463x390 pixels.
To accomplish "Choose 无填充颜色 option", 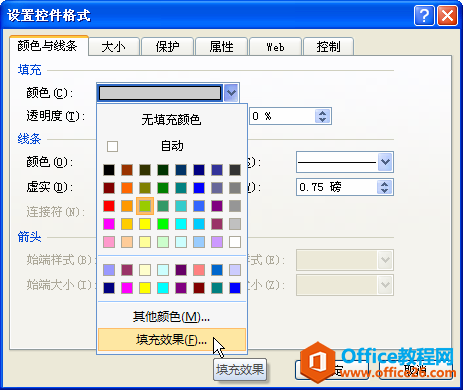I will [172, 120].
